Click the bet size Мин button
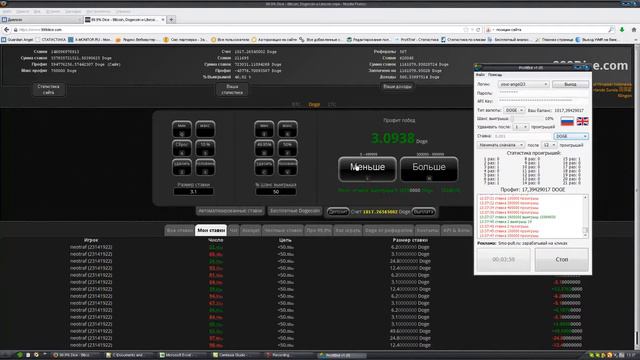Viewport: 640px width, 360px height. [182, 129]
